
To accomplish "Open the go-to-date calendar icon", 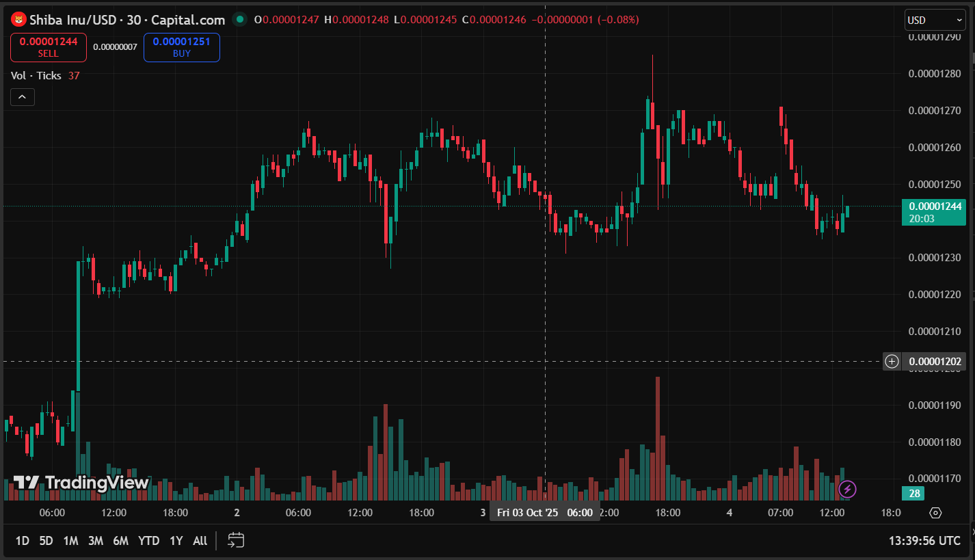I will coord(236,540).
